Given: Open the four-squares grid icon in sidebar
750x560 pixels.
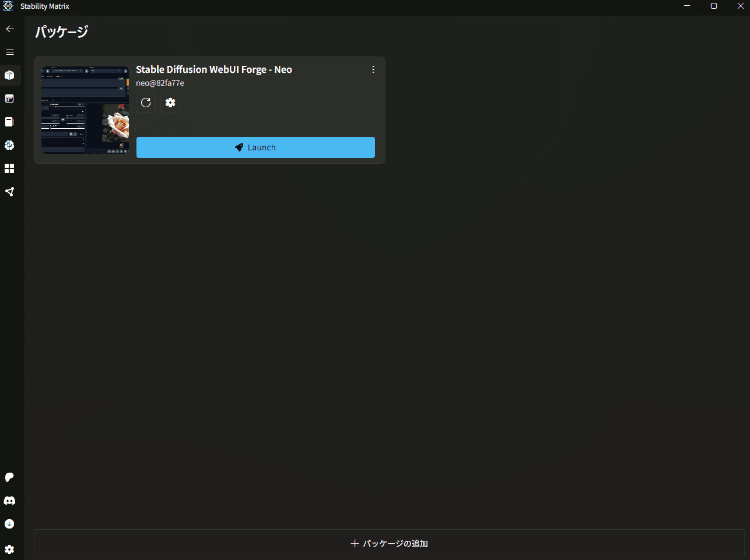Looking at the screenshot, I should (10, 168).
